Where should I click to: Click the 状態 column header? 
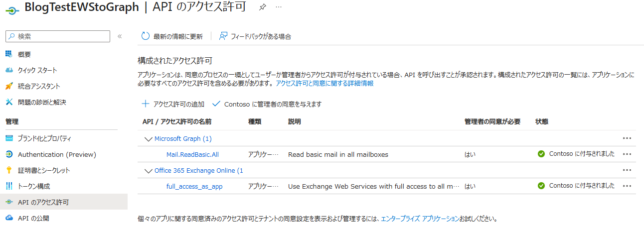click(x=542, y=121)
